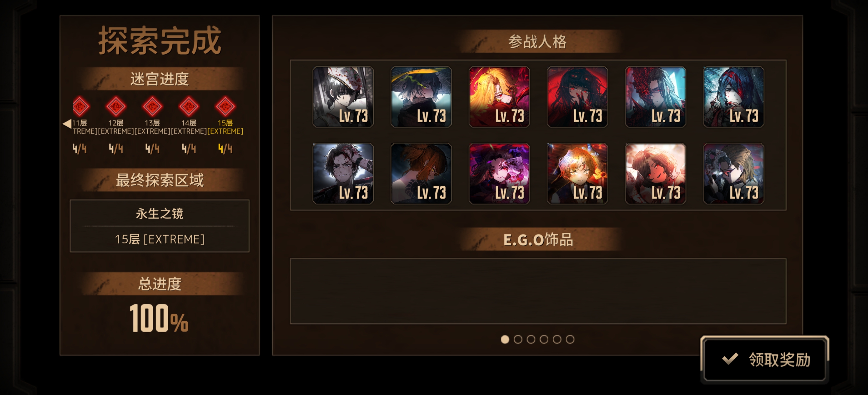The image size is (868, 395).
Task: Click the 100% total progress value
Action: [159, 318]
